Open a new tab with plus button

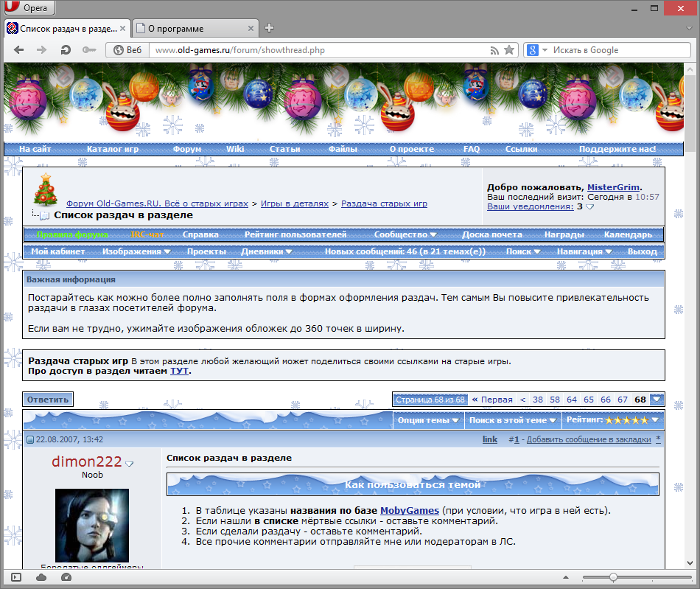click(269, 28)
